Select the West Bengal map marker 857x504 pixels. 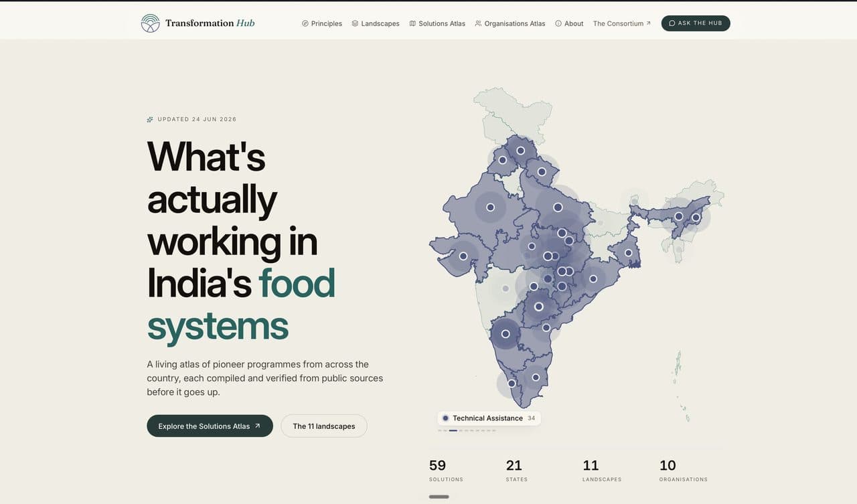pos(628,252)
